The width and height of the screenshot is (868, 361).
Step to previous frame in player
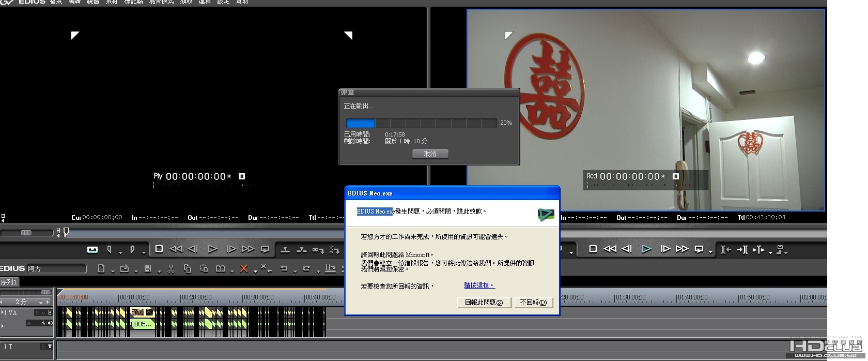click(x=193, y=249)
